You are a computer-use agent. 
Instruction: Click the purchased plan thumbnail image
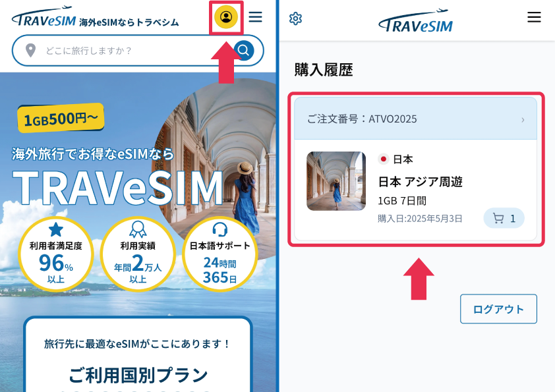pos(336,181)
